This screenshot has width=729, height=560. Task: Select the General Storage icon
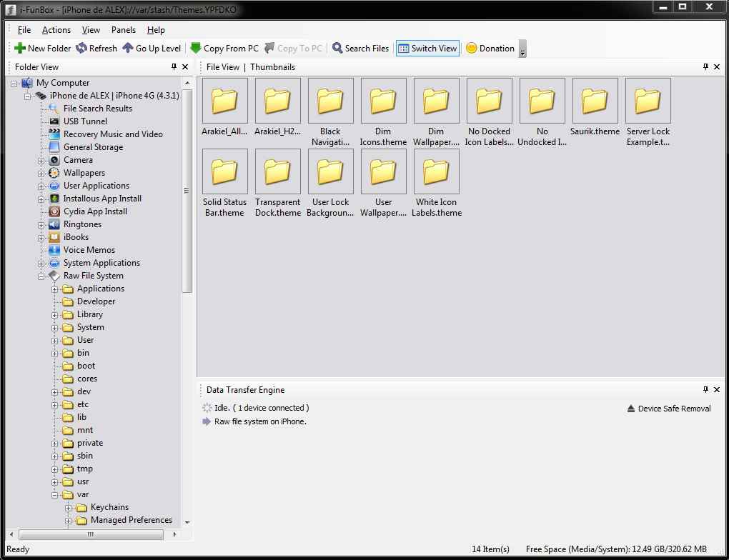click(x=54, y=147)
